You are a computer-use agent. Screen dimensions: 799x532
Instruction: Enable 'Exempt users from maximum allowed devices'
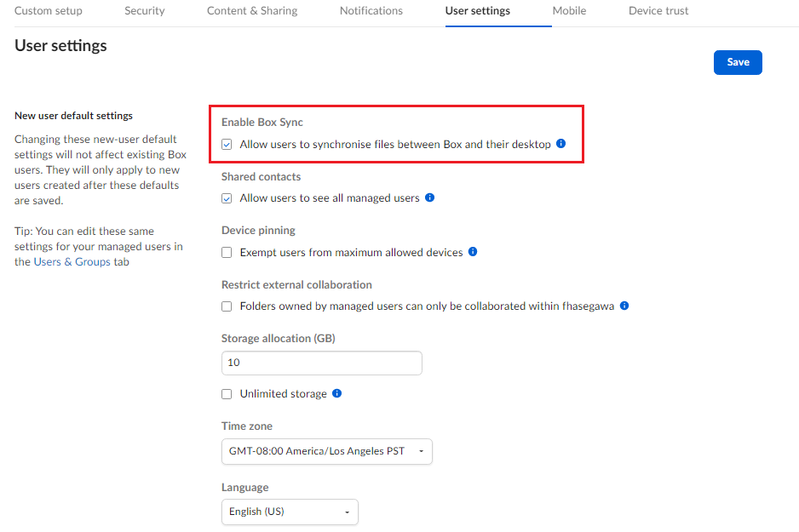[227, 253]
